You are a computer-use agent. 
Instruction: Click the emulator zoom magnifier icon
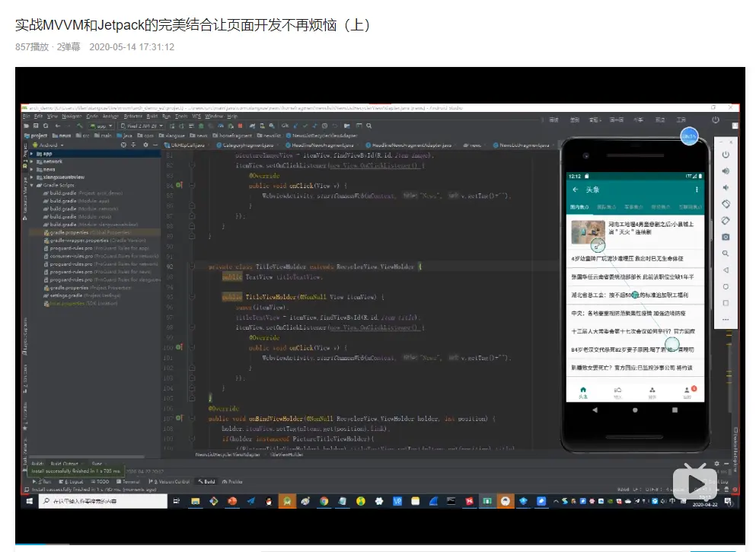pyautogui.click(x=726, y=254)
